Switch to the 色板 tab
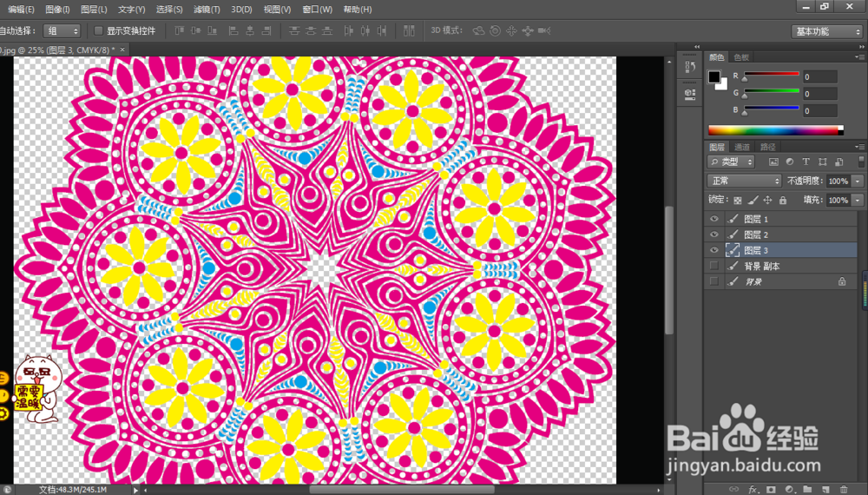This screenshot has width=868, height=495. pos(741,57)
